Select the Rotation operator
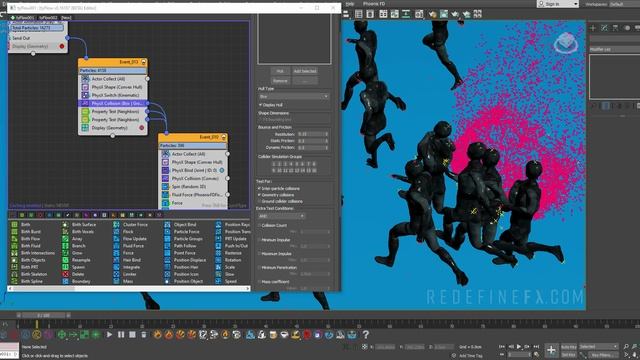Image resolution: width=640 pixels, height=360 pixels. point(233,260)
